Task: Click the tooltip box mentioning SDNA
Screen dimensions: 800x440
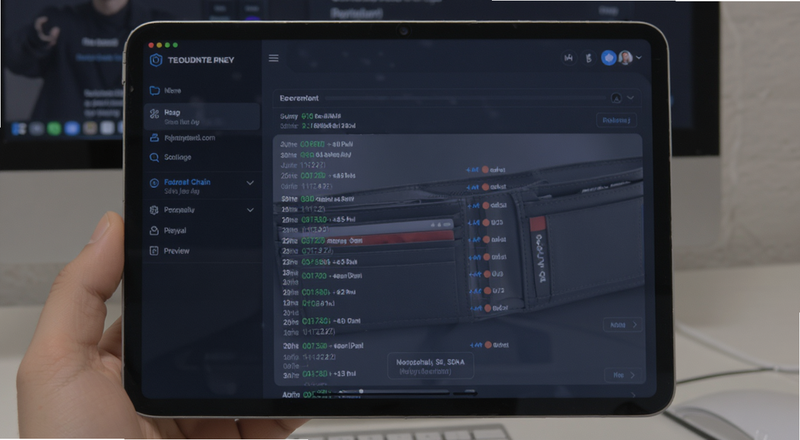Action: click(431, 366)
